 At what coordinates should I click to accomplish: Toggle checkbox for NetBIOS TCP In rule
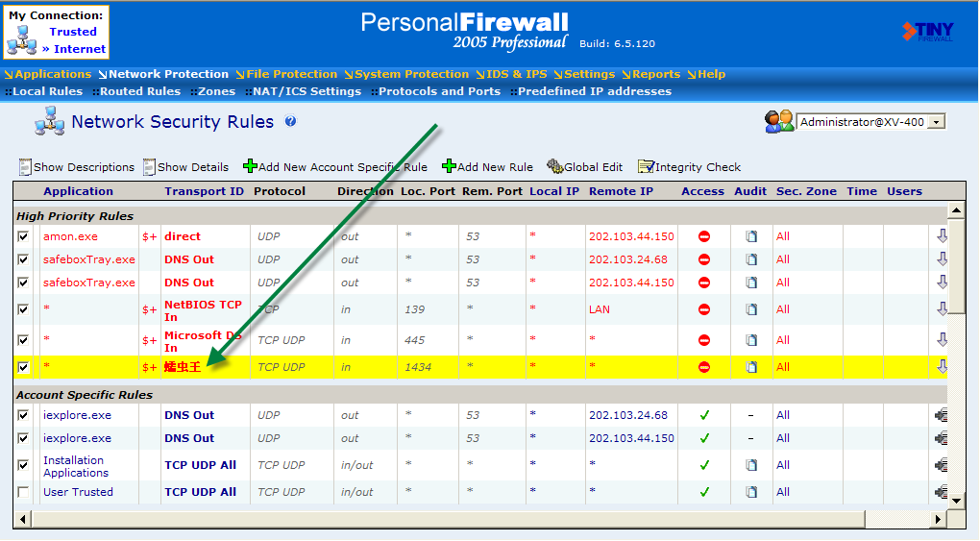coord(23,309)
